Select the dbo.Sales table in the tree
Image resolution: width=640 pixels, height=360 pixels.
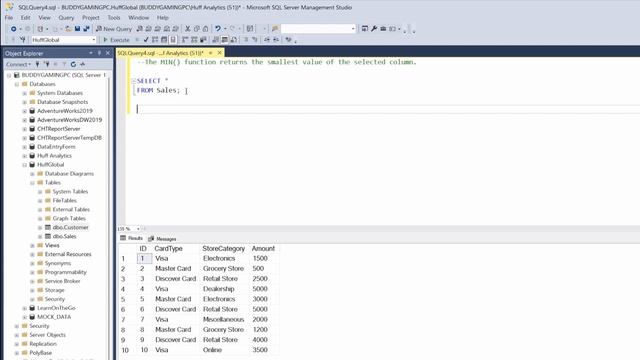coord(64,236)
